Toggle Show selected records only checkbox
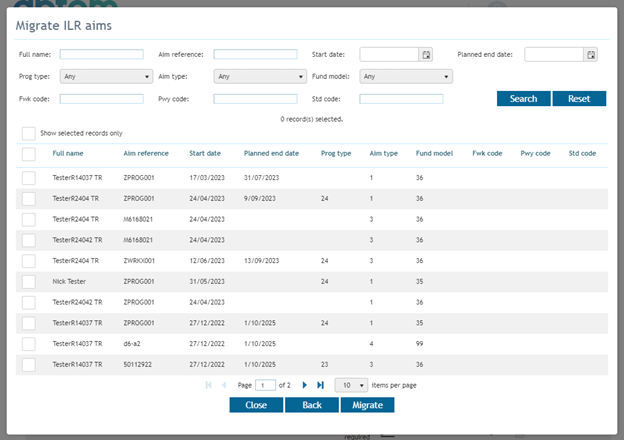The height and width of the screenshot is (440, 624). tap(29, 133)
